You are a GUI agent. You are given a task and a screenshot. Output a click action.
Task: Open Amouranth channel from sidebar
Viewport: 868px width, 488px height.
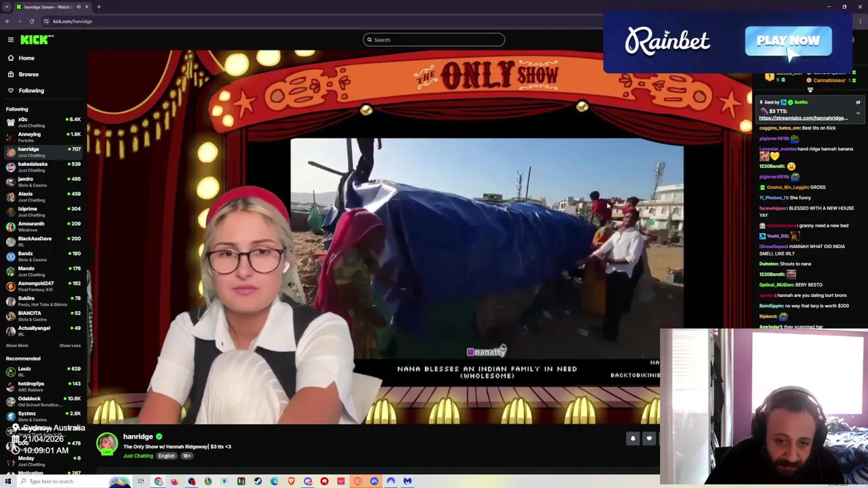click(43, 226)
